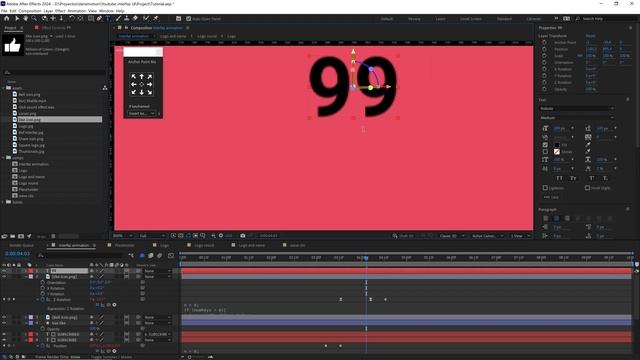Screen dimensions: 640x360
Task: Click Logo and name breadcrumb in viewer
Action: [173, 36]
